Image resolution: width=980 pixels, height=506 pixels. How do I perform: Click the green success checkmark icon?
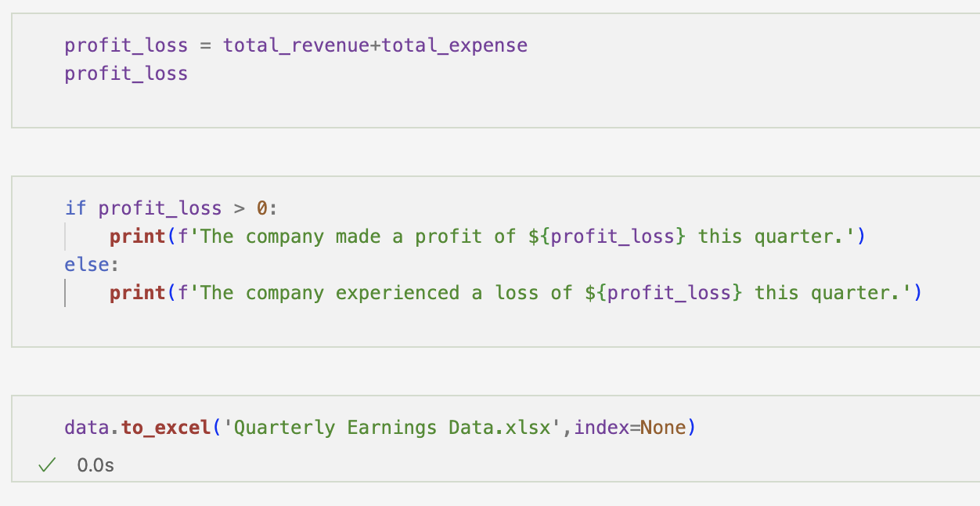tap(48, 465)
